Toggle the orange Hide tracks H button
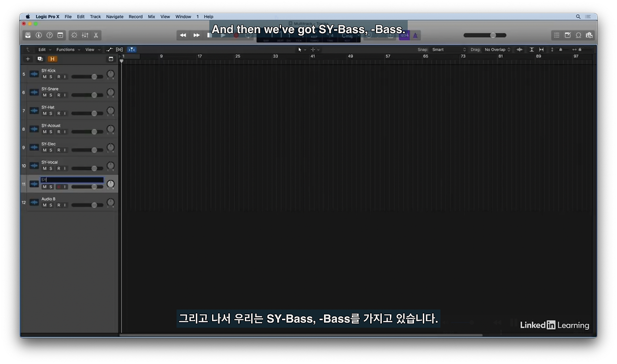This screenshot has width=617, height=364. [52, 59]
